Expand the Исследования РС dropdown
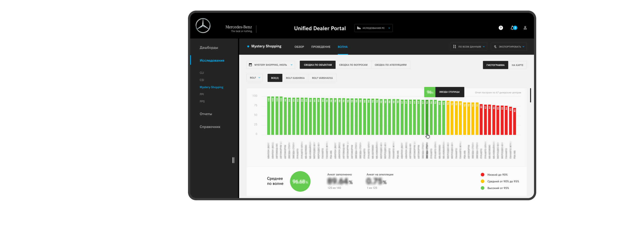 (x=373, y=28)
